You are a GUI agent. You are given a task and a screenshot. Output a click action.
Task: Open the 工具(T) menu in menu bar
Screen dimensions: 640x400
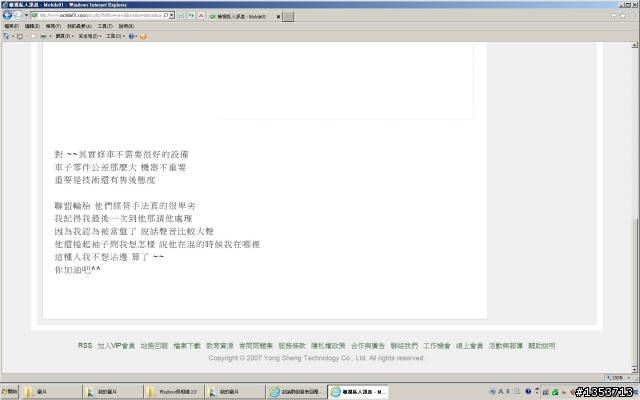tap(105, 26)
